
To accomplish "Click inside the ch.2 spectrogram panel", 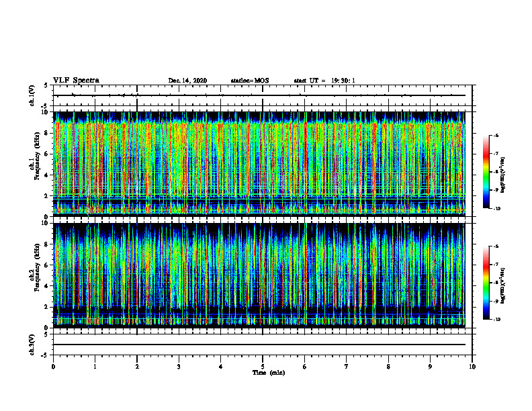I will click(x=259, y=275).
